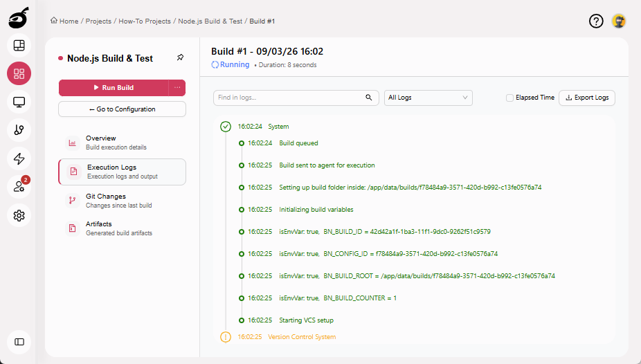Click the System step green check icon
The width and height of the screenshot is (641, 364).
tap(226, 127)
